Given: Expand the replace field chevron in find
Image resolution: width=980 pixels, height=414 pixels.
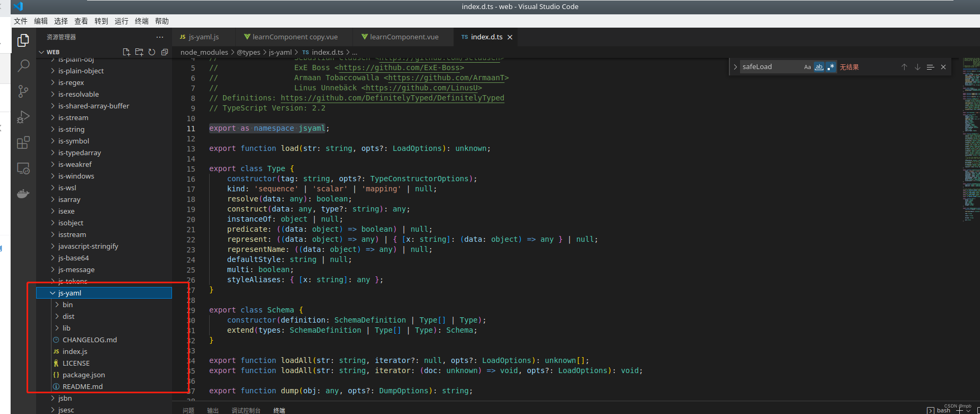Looking at the screenshot, I should pyautogui.click(x=735, y=67).
